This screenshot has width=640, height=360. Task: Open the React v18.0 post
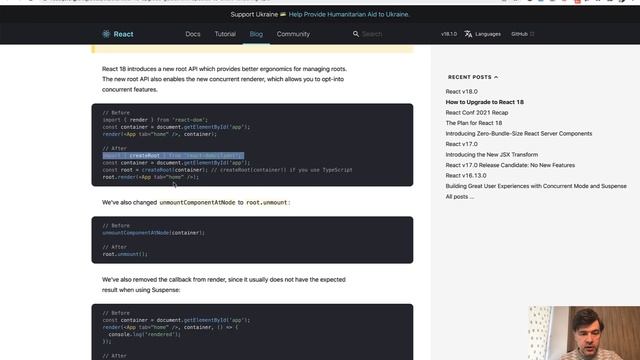pyautogui.click(x=462, y=91)
